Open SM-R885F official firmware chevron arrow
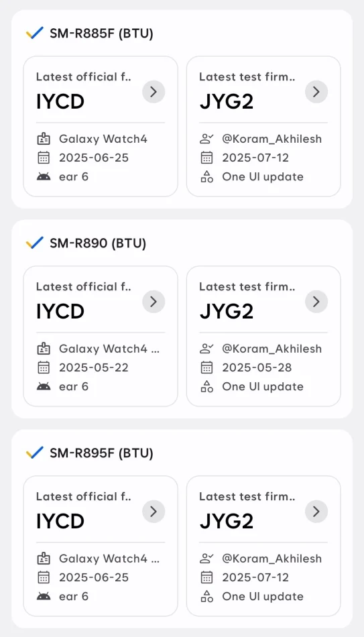Screen dimensions: 364x637 coord(154,92)
